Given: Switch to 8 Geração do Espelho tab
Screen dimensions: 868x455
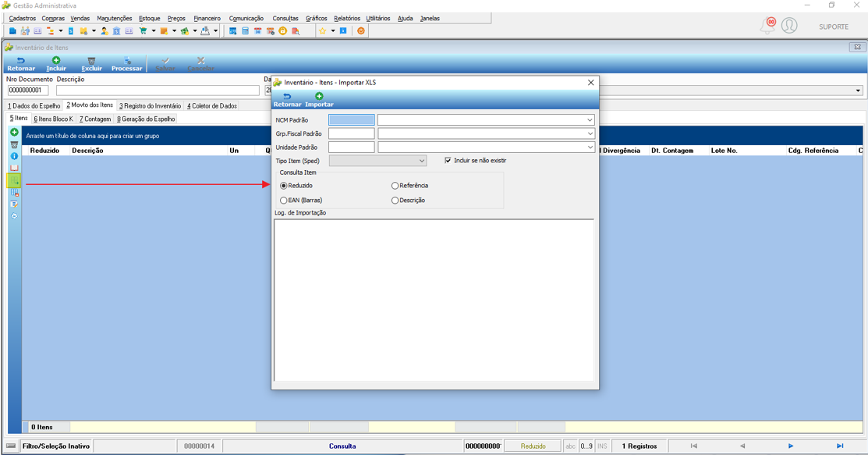Looking at the screenshot, I should pos(146,119).
